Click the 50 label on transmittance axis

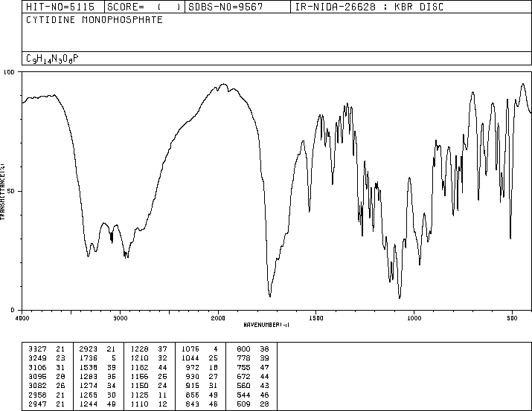[x=11, y=191]
